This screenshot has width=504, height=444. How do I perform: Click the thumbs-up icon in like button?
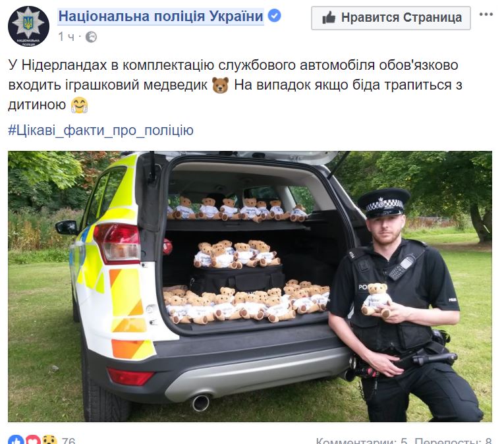pos(329,18)
